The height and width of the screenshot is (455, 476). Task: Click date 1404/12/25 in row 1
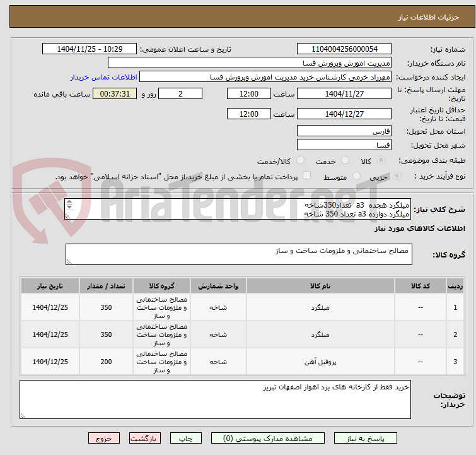coord(50,307)
